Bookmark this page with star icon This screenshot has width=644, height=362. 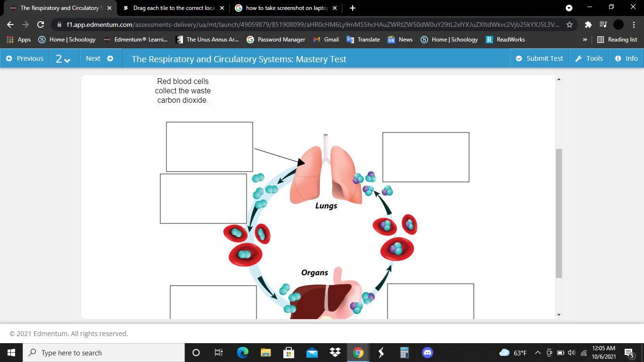tap(570, 25)
